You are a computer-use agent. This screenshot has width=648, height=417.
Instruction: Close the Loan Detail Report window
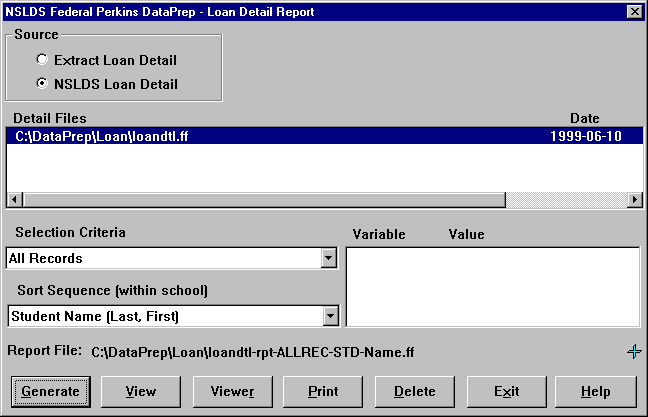coord(634,12)
